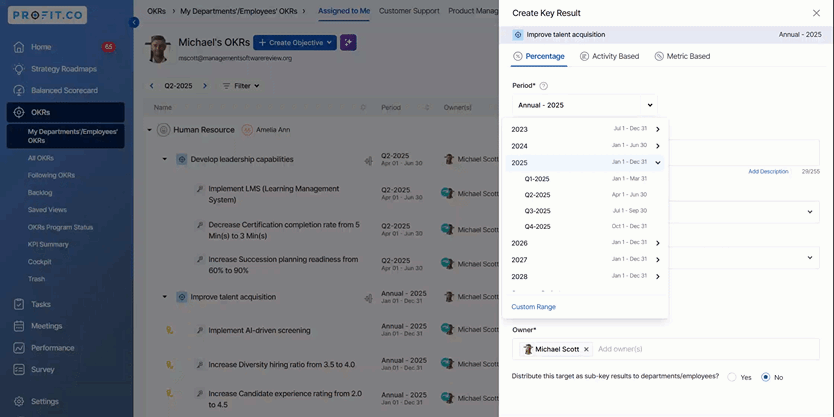The image size is (834, 417).
Task: Open Following OKRs in the sidebar
Action: [x=51, y=175]
